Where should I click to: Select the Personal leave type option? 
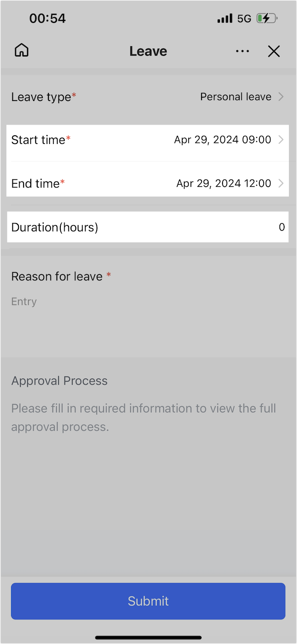coord(235,97)
